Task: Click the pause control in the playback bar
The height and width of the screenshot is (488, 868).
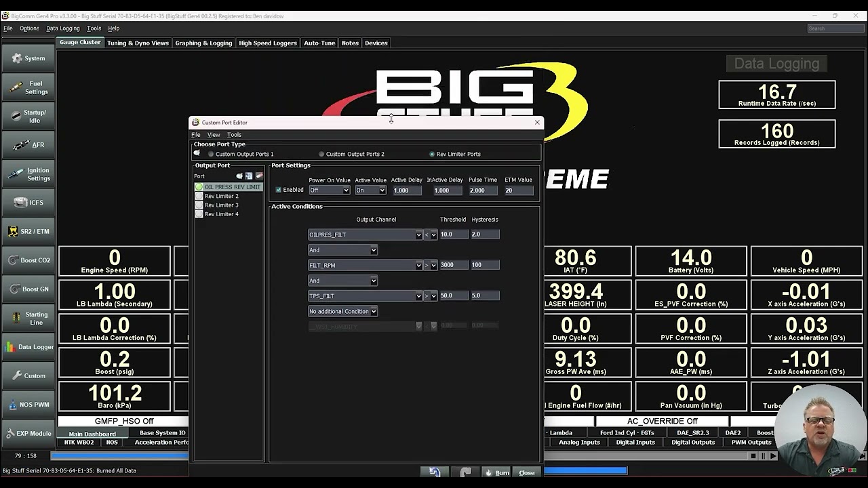Action: pos(763,456)
